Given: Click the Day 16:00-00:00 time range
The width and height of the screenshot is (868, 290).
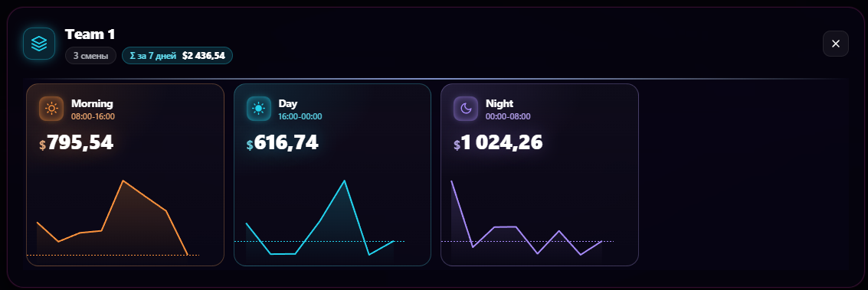Looking at the screenshot, I should coord(300,116).
